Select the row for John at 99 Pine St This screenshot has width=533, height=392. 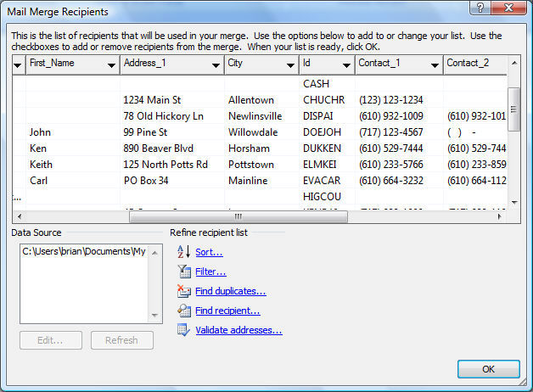(161, 132)
